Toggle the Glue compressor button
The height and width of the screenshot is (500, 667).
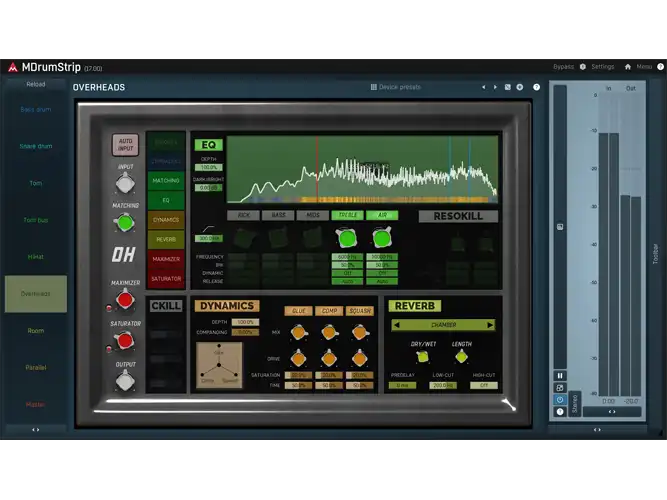299,311
